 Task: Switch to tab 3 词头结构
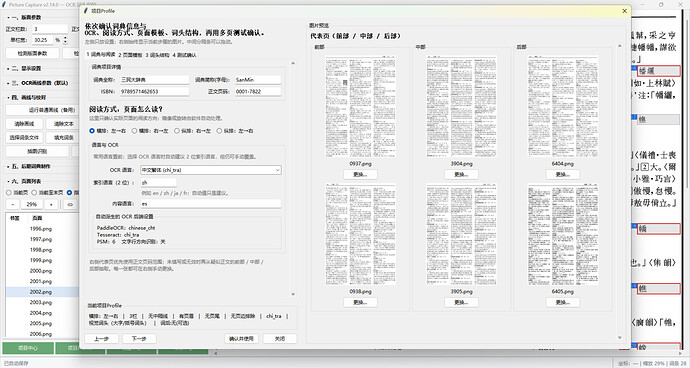(158, 55)
